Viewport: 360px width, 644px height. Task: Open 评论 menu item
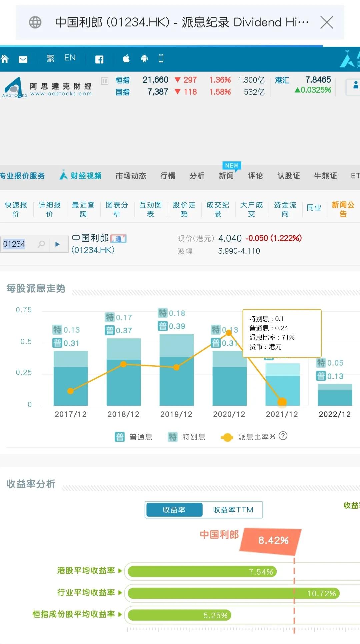pos(256,176)
